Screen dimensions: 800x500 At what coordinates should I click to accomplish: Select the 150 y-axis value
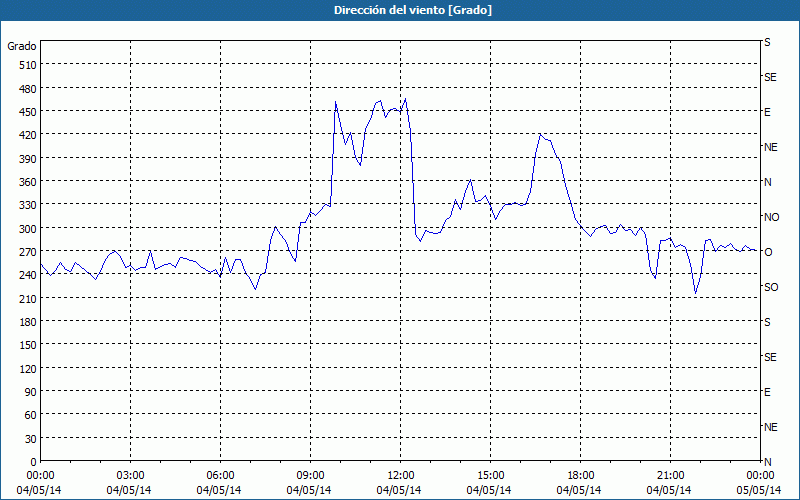(29, 345)
